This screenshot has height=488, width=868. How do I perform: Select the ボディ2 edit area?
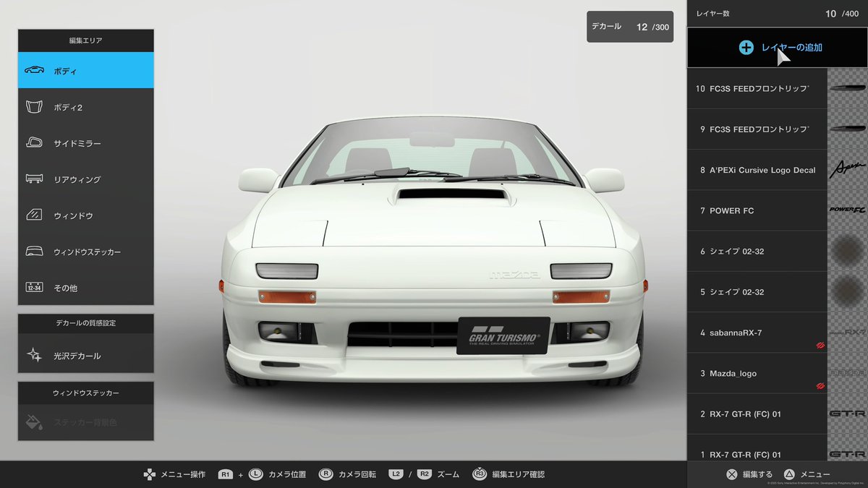(x=86, y=107)
